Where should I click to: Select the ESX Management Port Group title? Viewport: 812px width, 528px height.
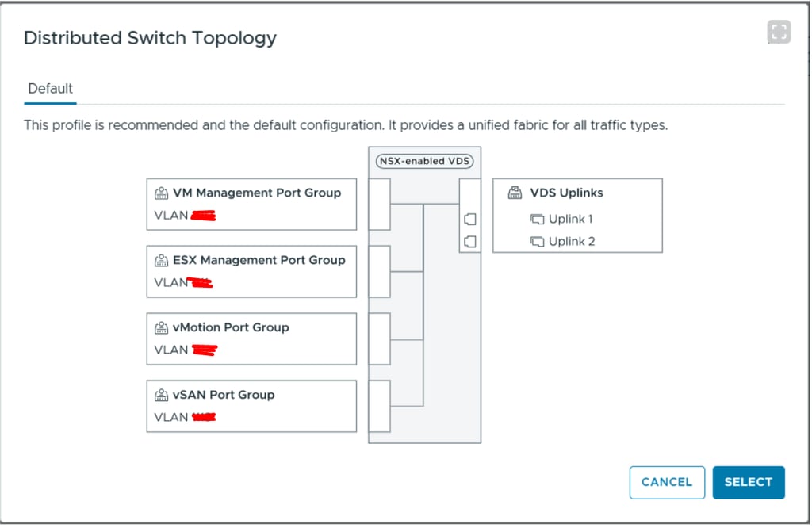point(259,260)
